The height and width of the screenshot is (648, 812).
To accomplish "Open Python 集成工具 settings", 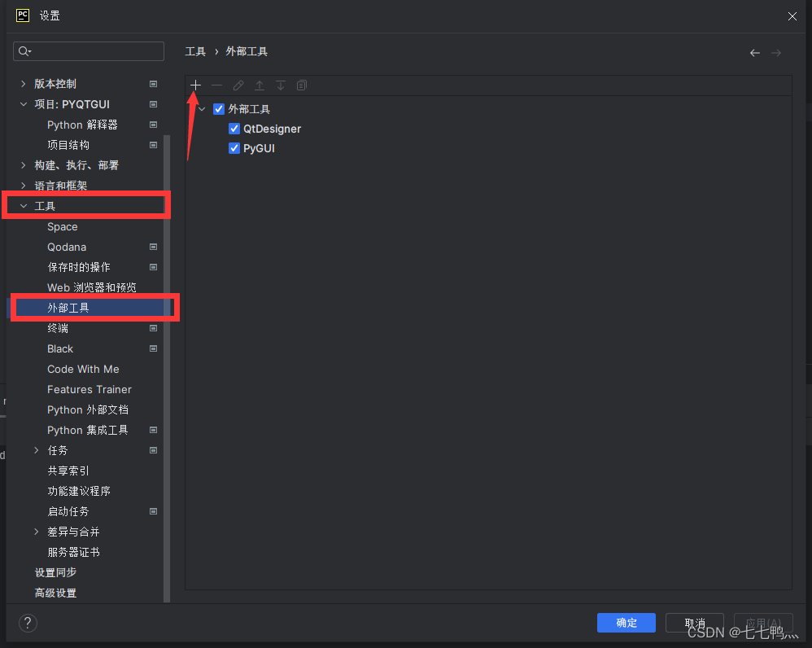I will (x=88, y=430).
